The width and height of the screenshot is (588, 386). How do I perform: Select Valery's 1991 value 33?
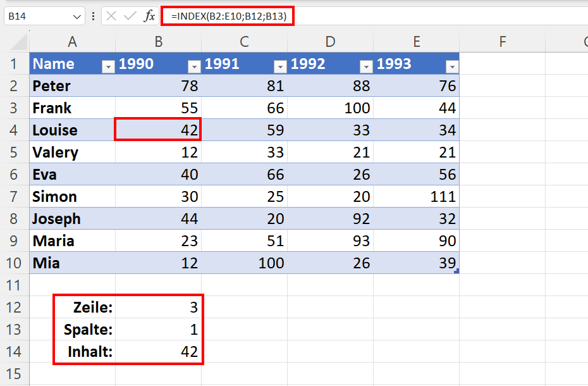pyautogui.click(x=244, y=152)
